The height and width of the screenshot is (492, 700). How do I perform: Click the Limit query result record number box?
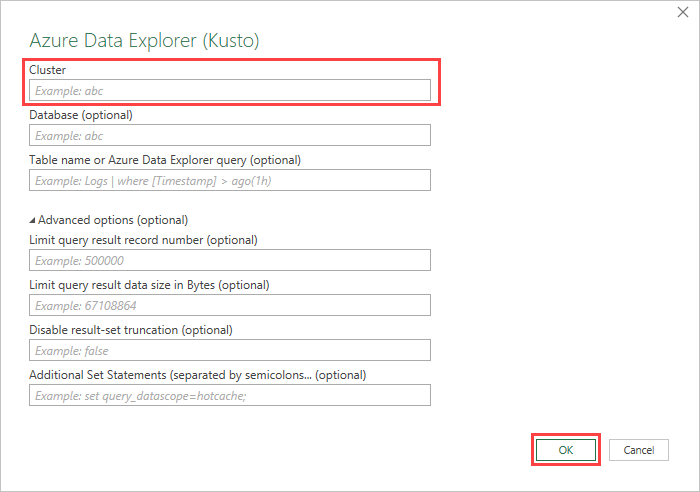tap(230, 260)
